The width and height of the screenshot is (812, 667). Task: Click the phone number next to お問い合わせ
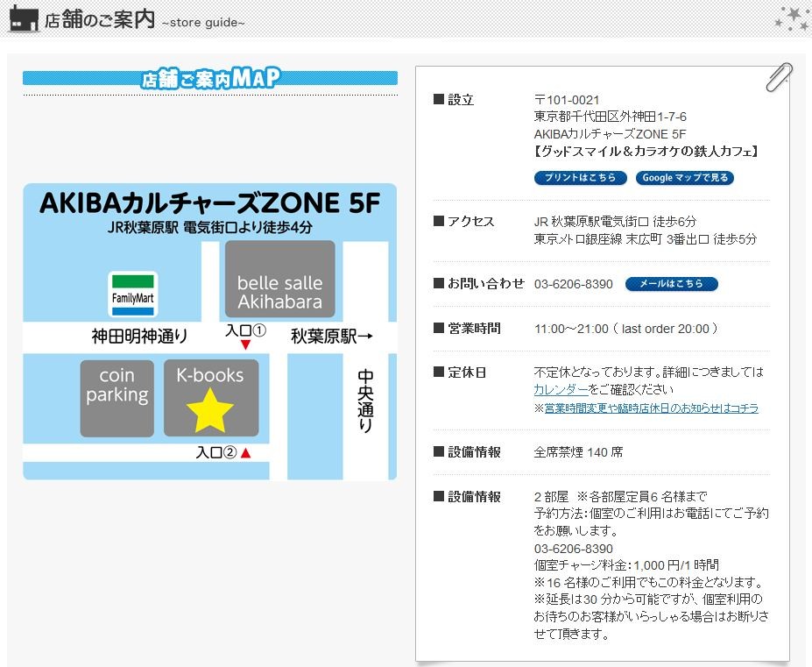573,285
